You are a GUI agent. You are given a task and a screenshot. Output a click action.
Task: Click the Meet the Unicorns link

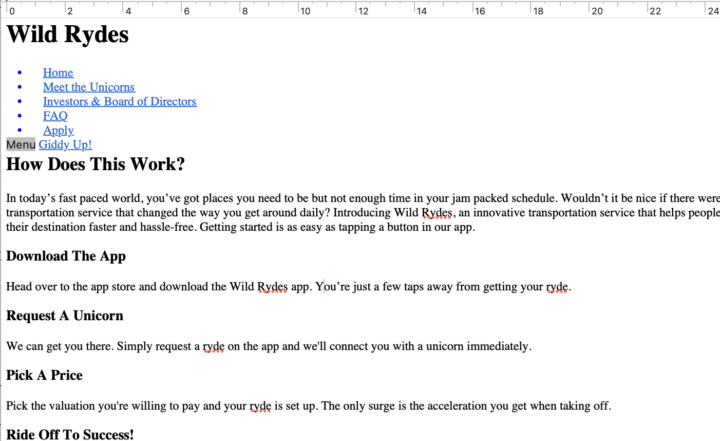coord(88,87)
